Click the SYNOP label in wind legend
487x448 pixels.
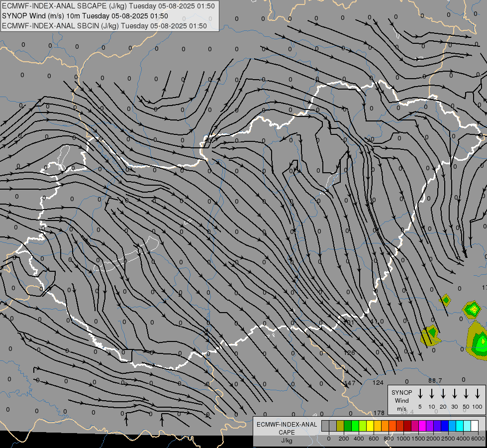[x=401, y=392]
